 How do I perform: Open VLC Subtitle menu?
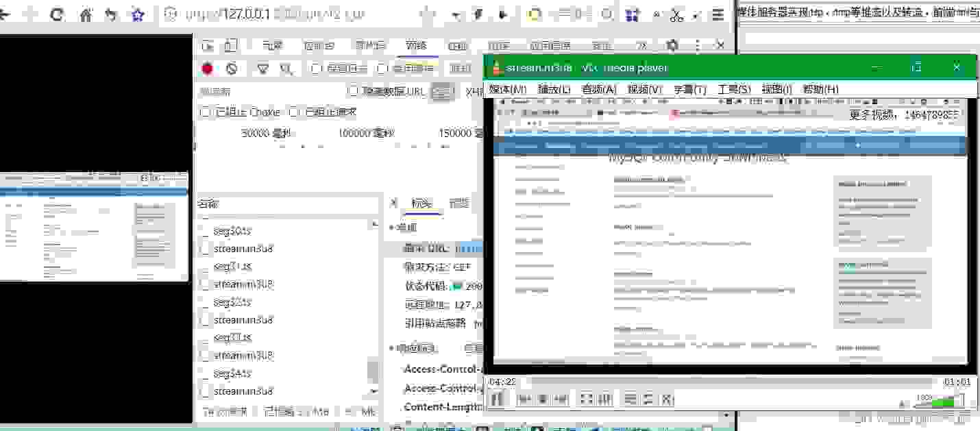(x=690, y=89)
